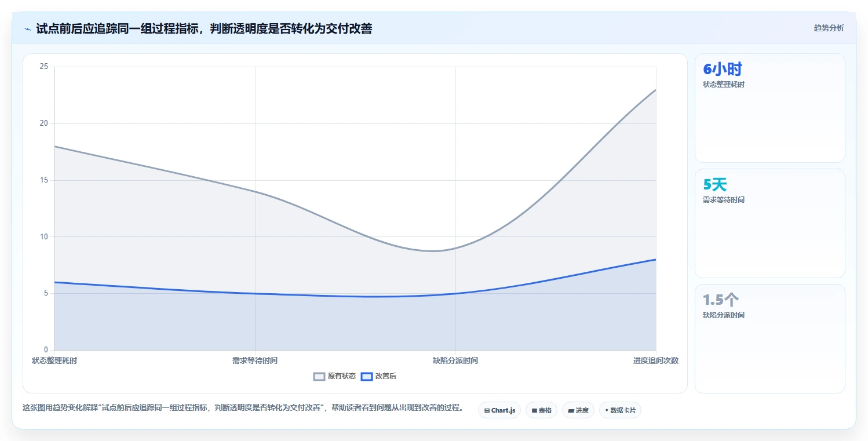The width and height of the screenshot is (868, 441).
Task: Click the 需求等待时间 x-axis label
Action: coord(255,360)
